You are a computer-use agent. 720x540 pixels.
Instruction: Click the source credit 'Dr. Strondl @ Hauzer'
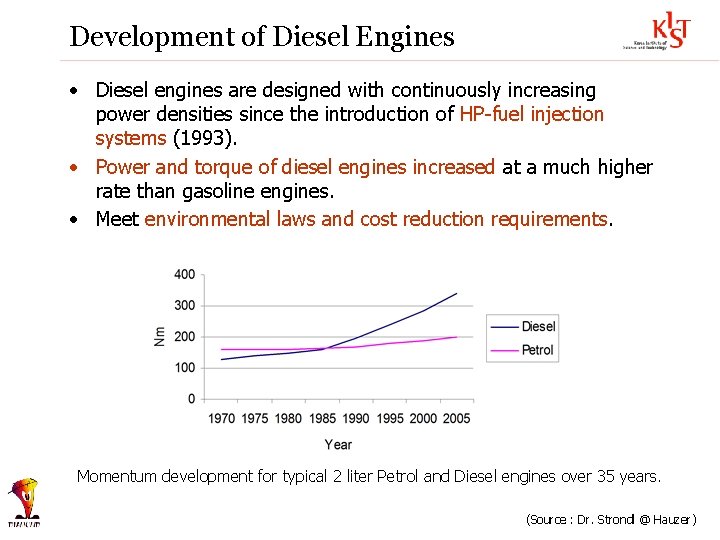634,520
